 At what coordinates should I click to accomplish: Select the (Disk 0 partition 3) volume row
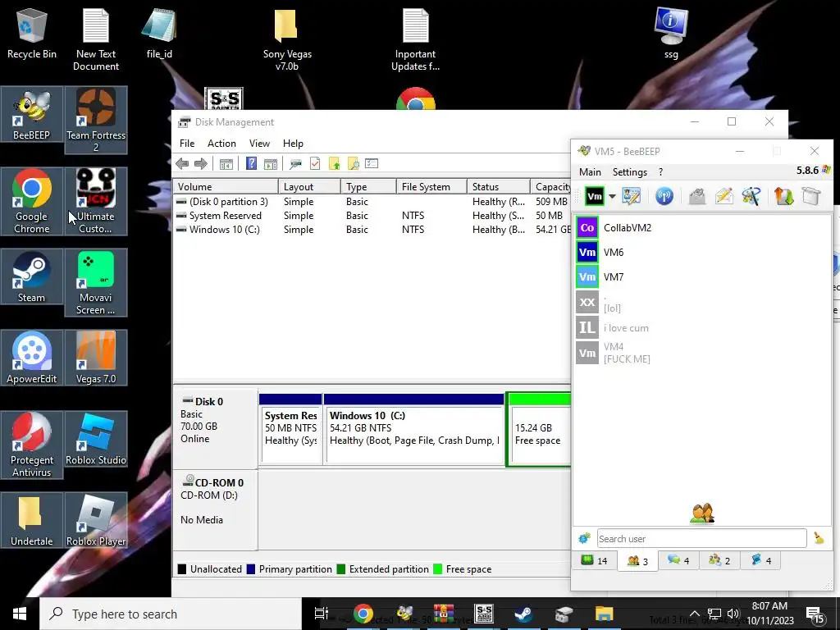pos(372,202)
